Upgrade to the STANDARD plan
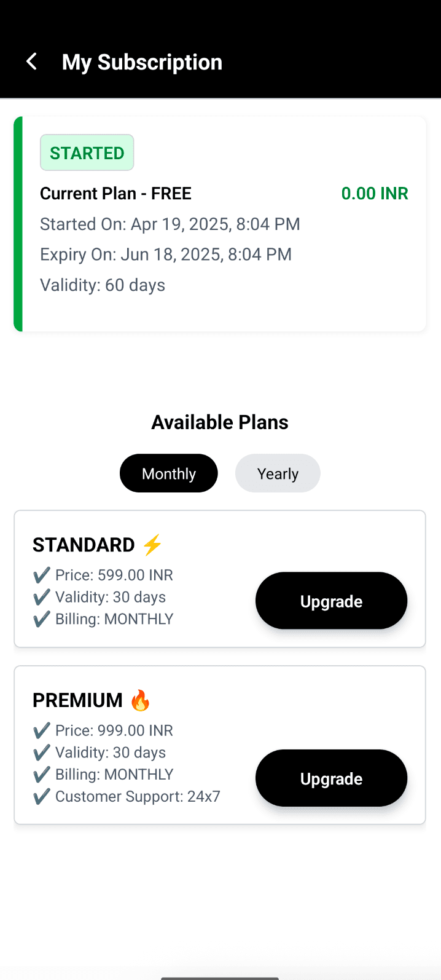This screenshot has width=441, height=980. click(x=331, y=601)
